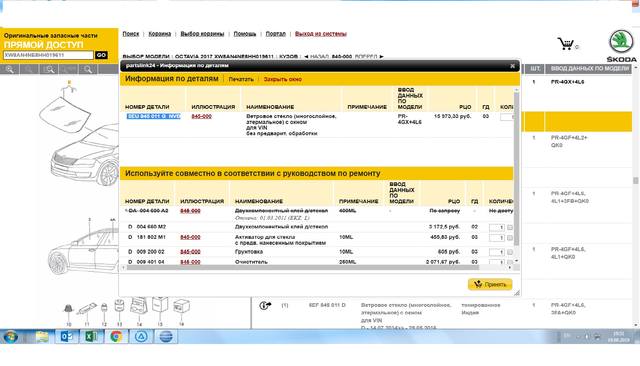This screenshot has width=640, height=366.
Task: Open File Explorer from the taskbar
Action: pos(42,337)
